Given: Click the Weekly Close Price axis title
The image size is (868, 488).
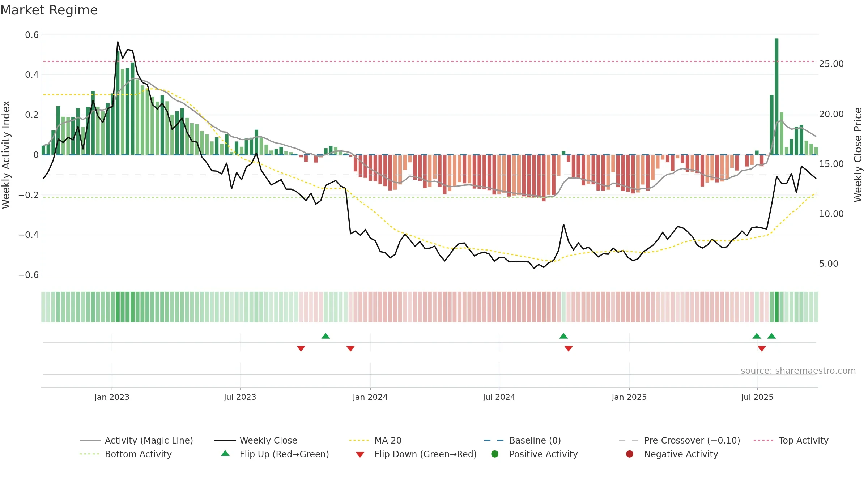Looking at the screenshot, I should click(858, 155).
